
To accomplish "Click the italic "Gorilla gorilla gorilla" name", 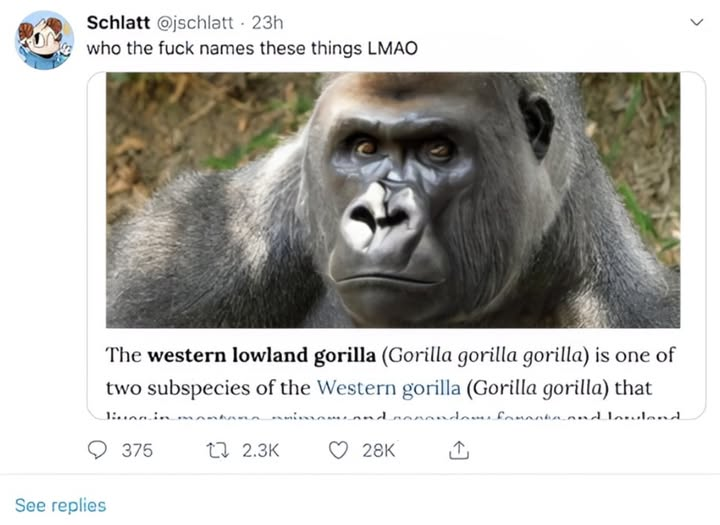I will [x=476, y=355].
